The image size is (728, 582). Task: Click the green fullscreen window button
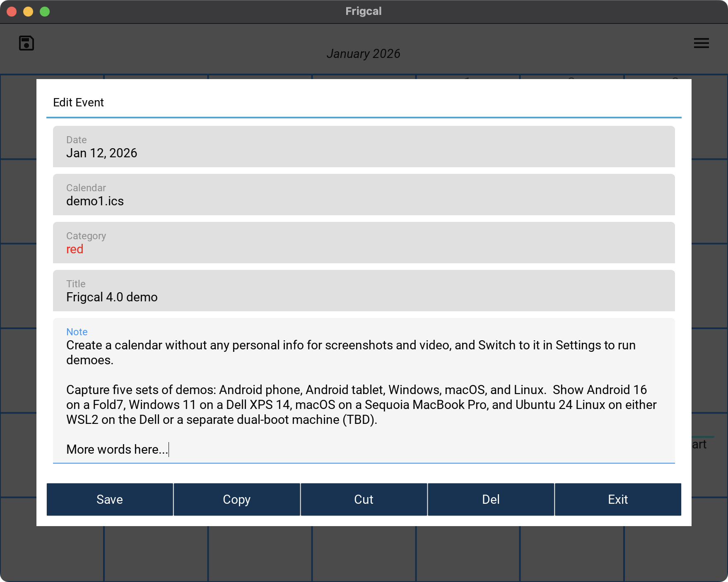tap(45, 12)
